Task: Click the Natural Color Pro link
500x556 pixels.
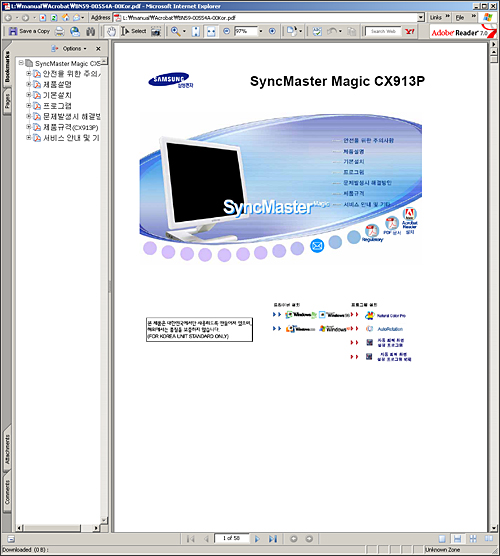Action: (x=391, y=316)
